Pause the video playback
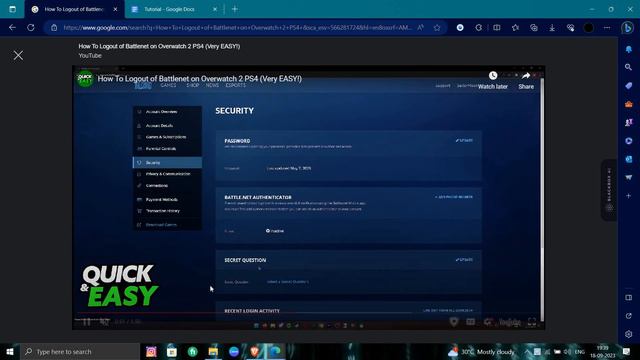 pos(87,322)
